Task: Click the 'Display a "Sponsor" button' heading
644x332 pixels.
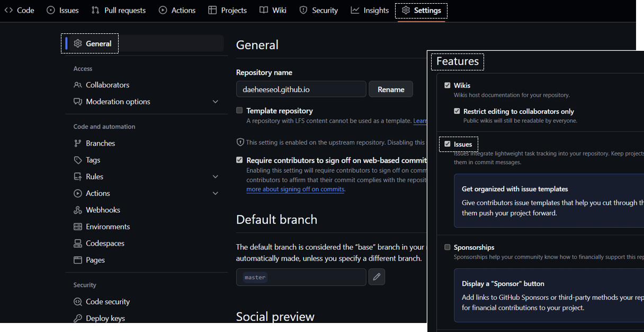Action: (503, 283)
